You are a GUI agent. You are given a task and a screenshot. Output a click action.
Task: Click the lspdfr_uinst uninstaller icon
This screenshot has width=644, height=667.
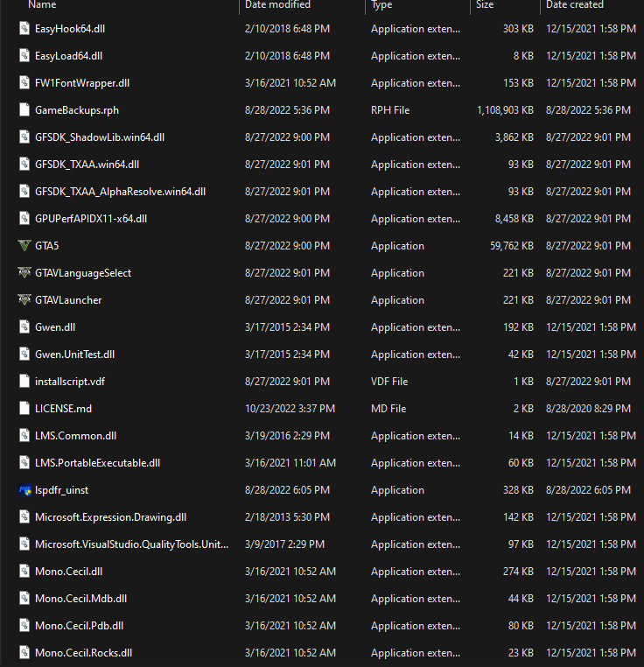click(x=24, y=490)
